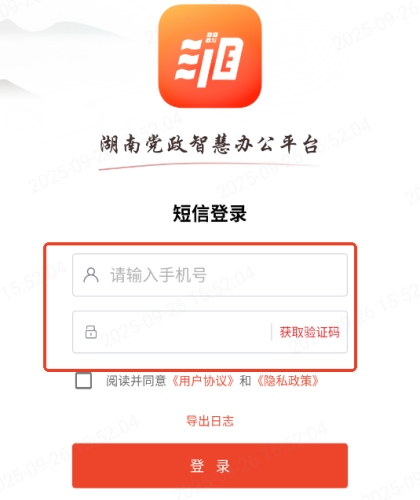Screen dimensions: 420x500
Task: Tick the 阅读并同意 agreement checkbox
Action: pyautogui.click(x=84, y=381)
